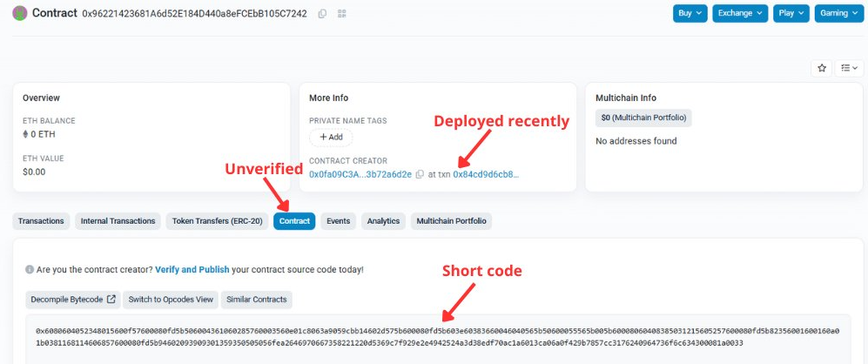The height and width of the screenshot is (364, 868).
Task: Expand the Gaming dropdown
Action: click(838, 14)
